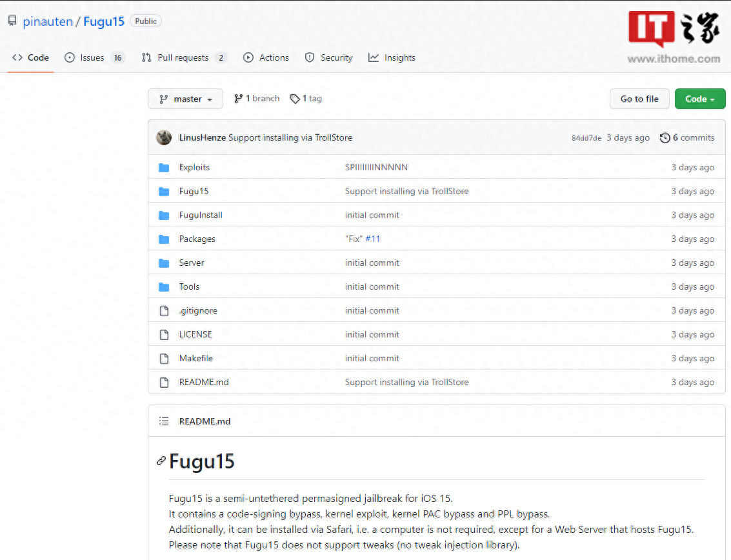
Task: Click the Exploits folder icon
Action: pyautogui.click(x=164, y=168)
